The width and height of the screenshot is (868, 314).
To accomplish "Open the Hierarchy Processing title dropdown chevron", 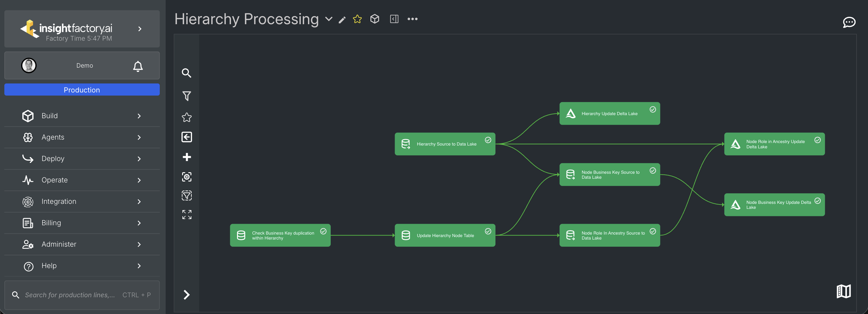I will [328, 20].
